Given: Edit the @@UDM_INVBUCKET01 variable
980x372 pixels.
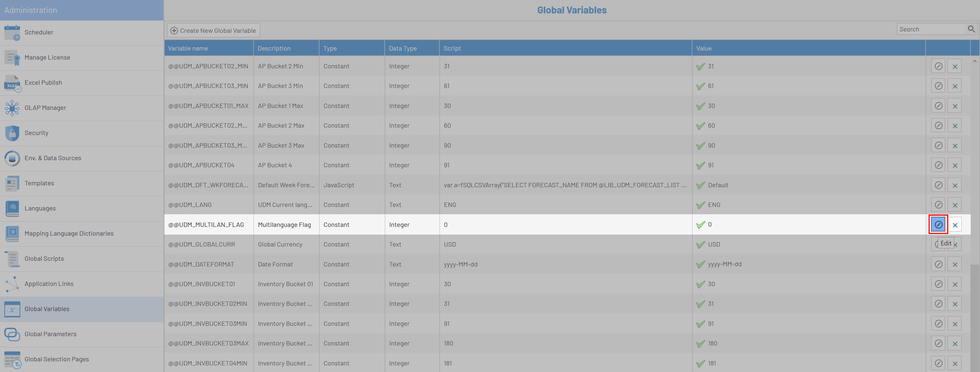Looking at the screenshot, I should click(938, 284).
